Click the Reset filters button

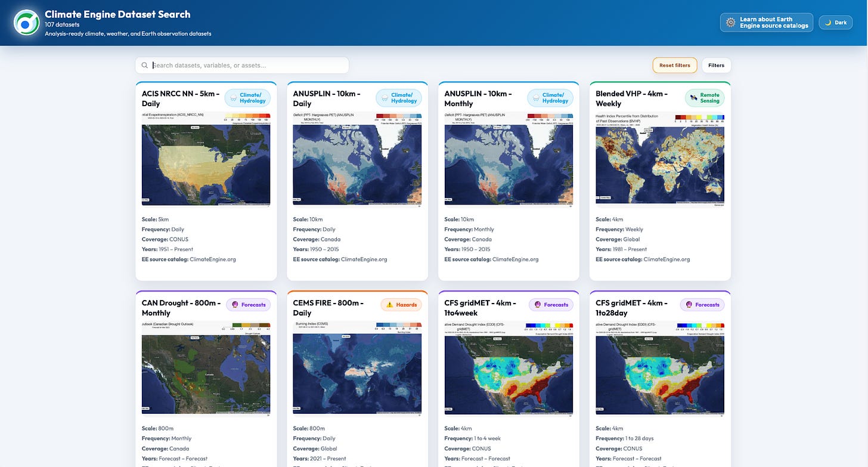[x=675, y=66]
